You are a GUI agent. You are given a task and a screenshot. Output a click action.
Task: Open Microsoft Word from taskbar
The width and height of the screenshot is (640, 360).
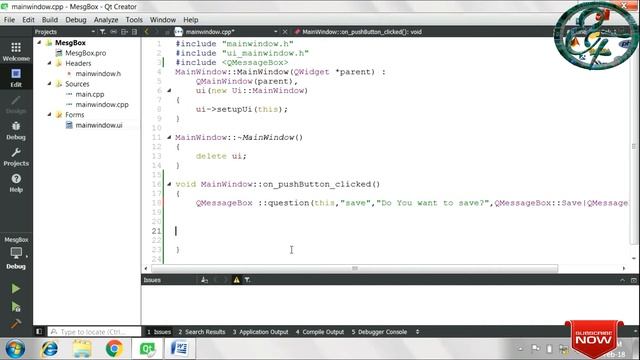tap(180, 349)
